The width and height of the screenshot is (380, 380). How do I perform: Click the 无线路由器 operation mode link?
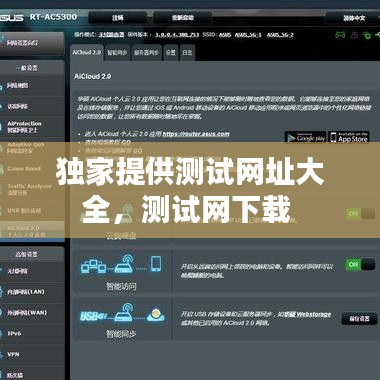coord(111,35)
